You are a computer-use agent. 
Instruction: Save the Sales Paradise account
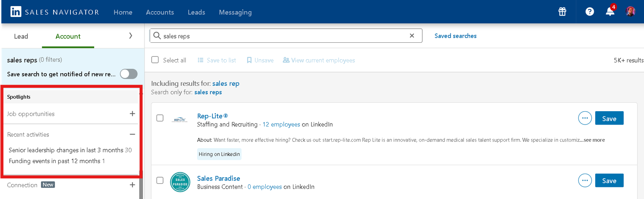coord(609,180)
